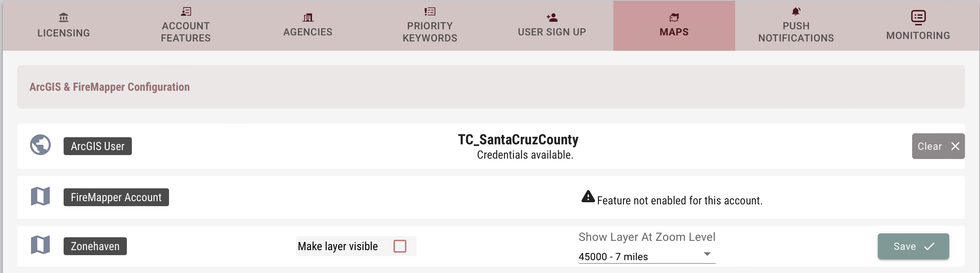Click the Zonehaven map icon
Image resolution: width=980 pixels, height=273 pixels.
40,245
